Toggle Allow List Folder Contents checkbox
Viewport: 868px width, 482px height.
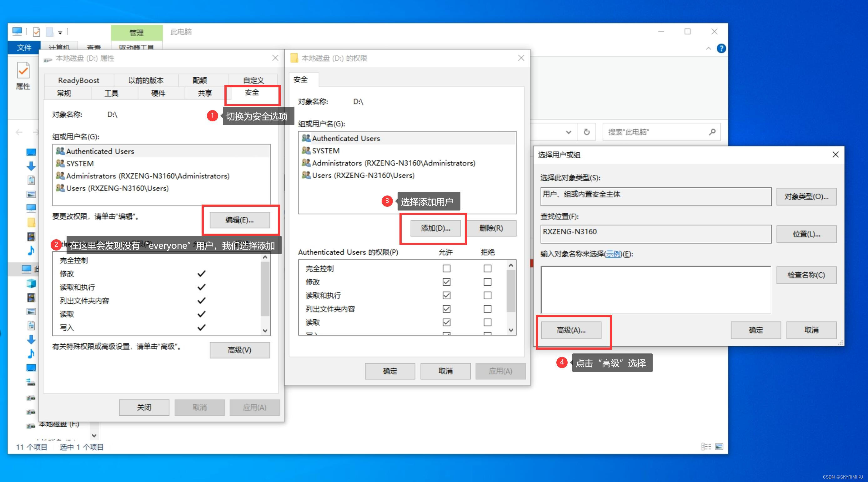click(446, 309)
